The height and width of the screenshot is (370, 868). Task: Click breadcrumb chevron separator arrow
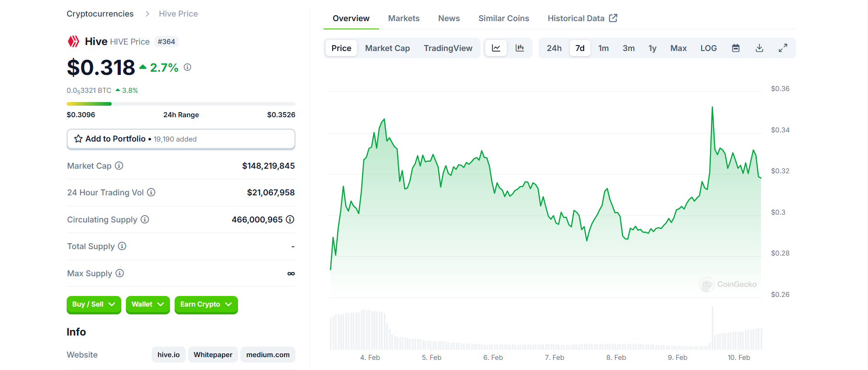coord(147,14)
